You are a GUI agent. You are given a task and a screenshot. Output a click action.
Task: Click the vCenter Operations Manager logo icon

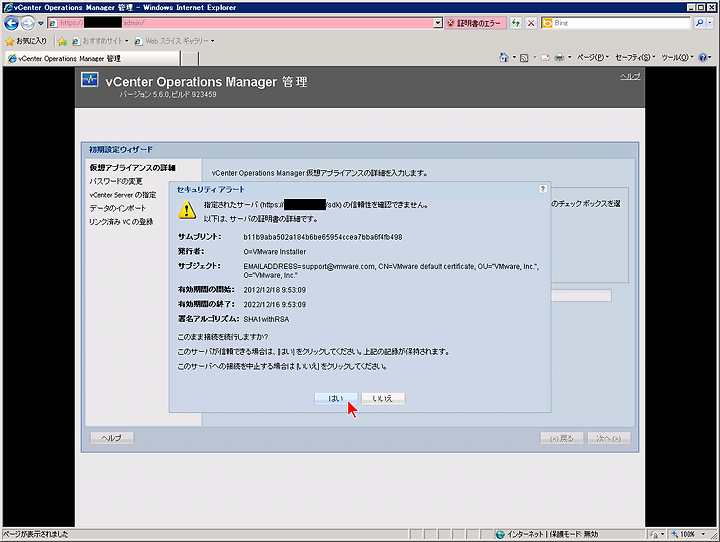90,79
